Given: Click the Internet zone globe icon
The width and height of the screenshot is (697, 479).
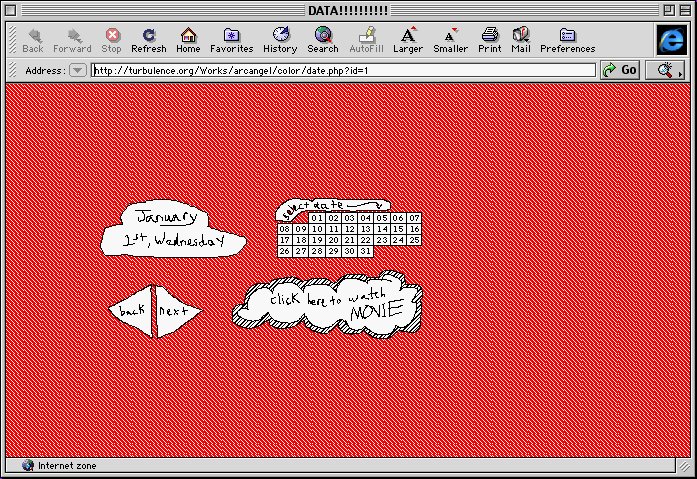Looking at the screenshot, I should pyautogui.click(x=28, y=465).
